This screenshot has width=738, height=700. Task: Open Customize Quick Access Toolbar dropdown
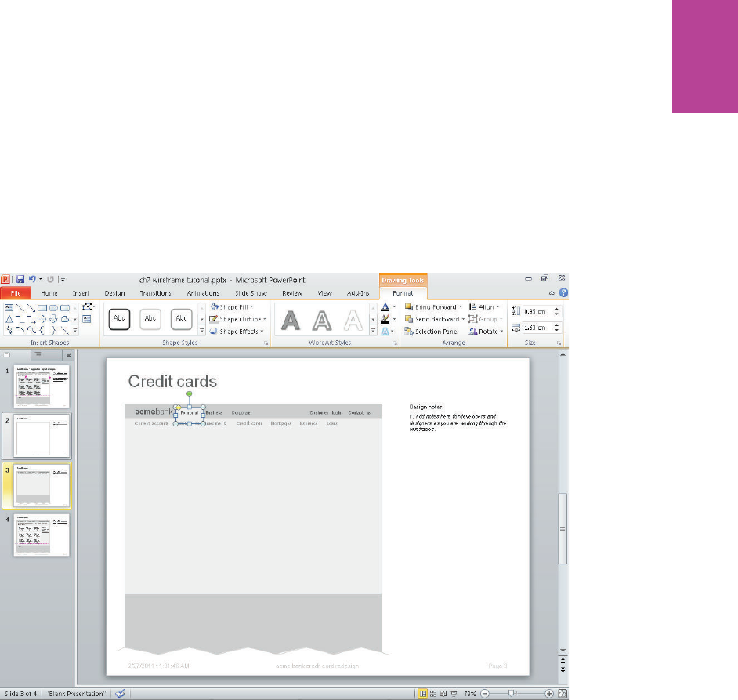pos(63,280)
